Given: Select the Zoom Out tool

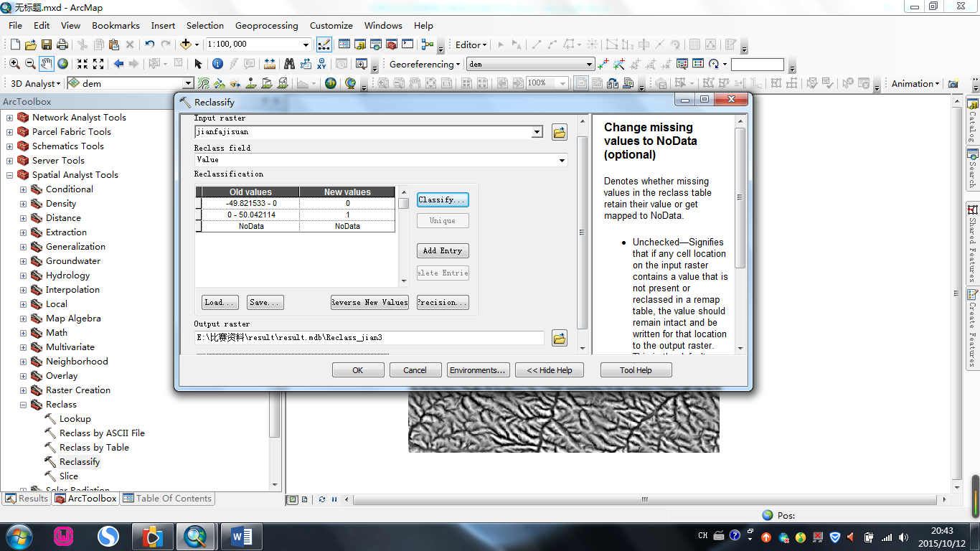Looking at the screenshot, I should click(30, 64).
